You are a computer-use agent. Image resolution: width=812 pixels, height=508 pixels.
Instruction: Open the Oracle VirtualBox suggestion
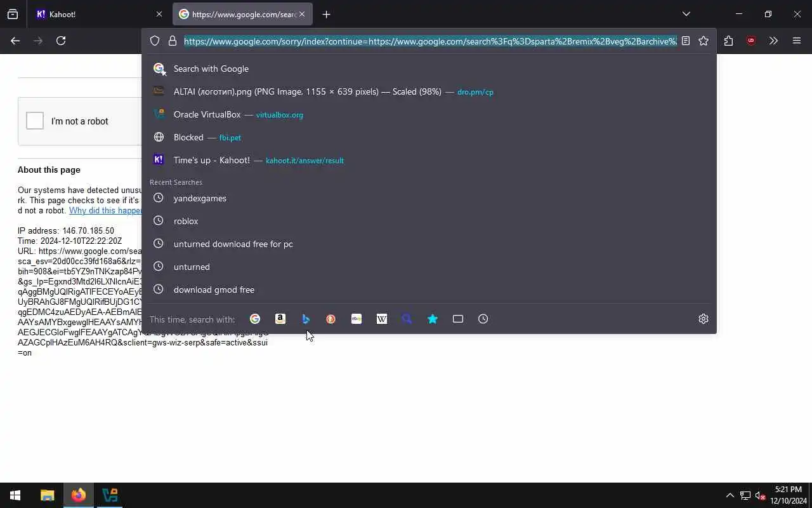[x=429, y=114]
